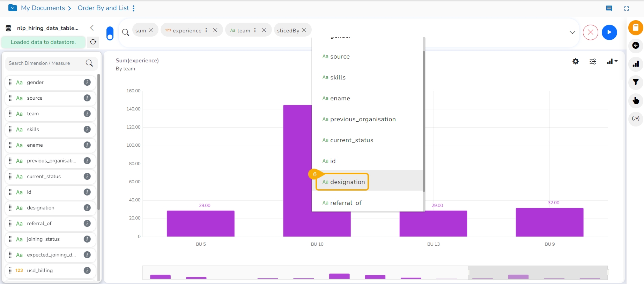Clear the search with red X circle
644x284 pixels.
[x=590, y=32]
